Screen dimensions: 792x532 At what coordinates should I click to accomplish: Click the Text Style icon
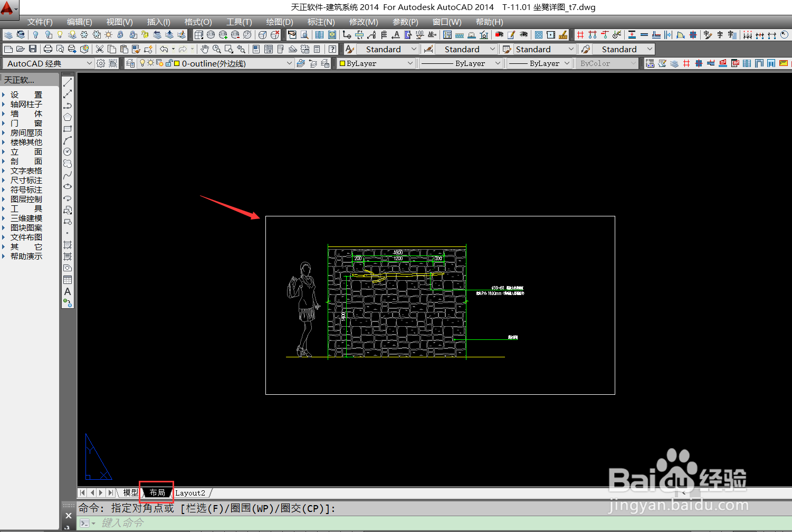click(349, 49)
